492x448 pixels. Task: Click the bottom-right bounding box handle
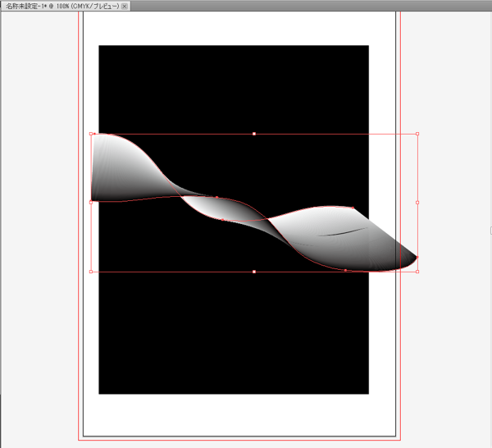(x=417, y=272)
